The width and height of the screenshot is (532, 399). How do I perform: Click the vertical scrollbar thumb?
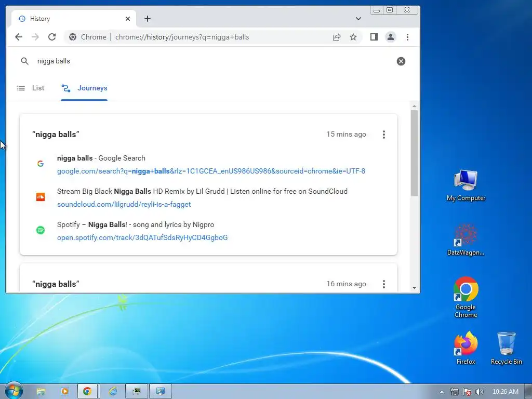(x=414, y=153)
